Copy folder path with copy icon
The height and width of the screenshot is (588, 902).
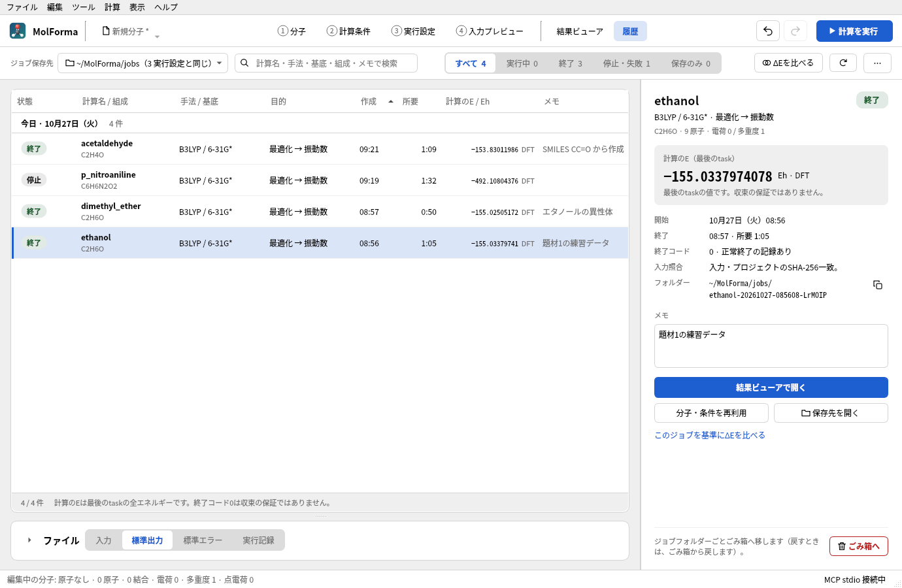coord(878,285)
